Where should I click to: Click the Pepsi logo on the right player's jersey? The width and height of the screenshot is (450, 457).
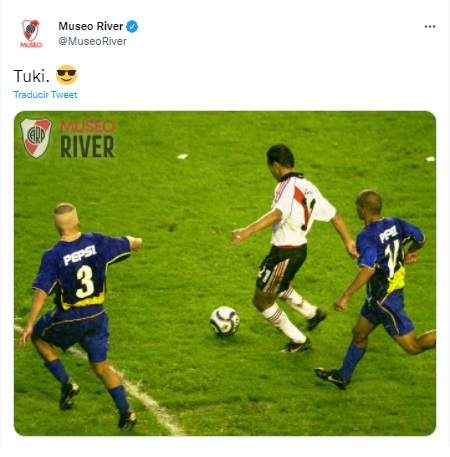point(389,234)
